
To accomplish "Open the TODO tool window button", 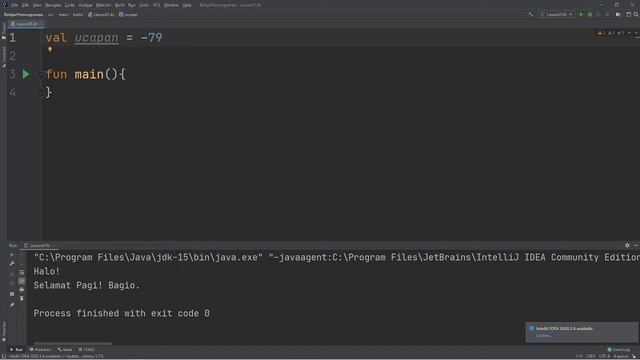I will (x=87, y=349).
